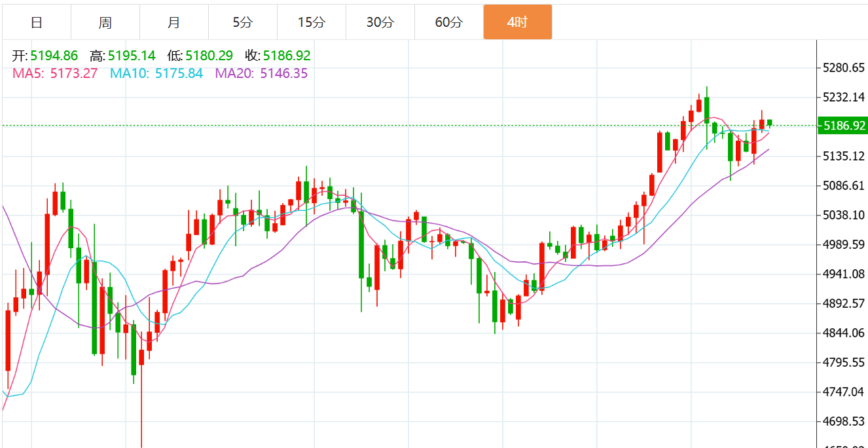Screen dimensions: 868x448
Task: Click the 4795.55 price axis label
Action: pos(844,362)
